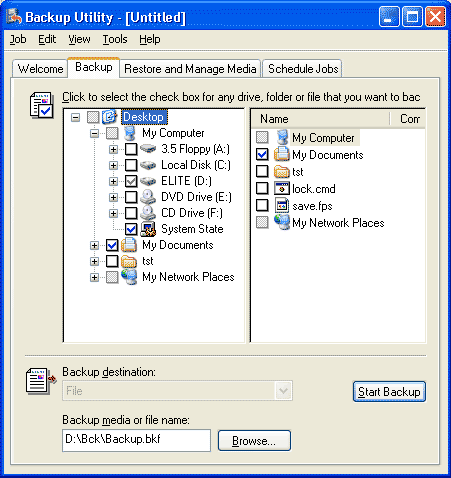Click My Documents icon in file list
The width and height of the screenshot is (451, 478).
coord(282,154)
